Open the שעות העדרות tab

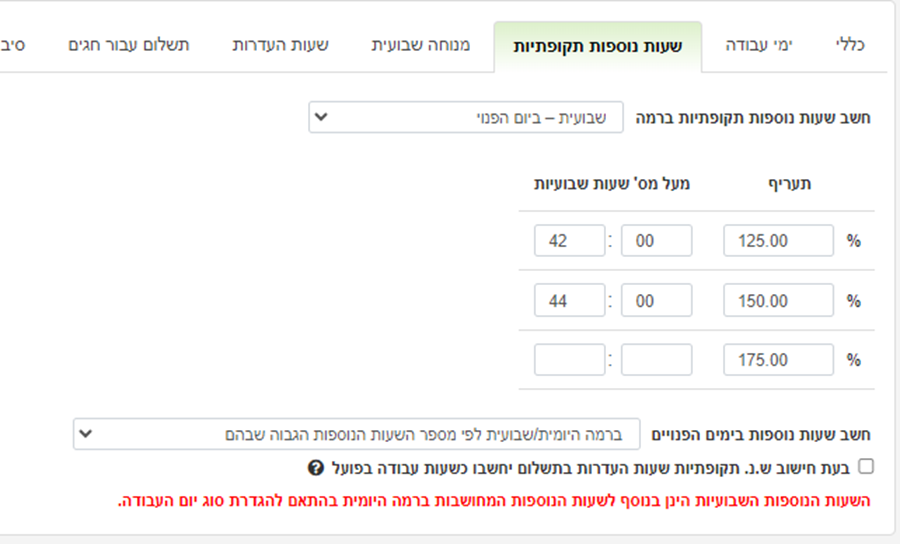pos(281,45)
